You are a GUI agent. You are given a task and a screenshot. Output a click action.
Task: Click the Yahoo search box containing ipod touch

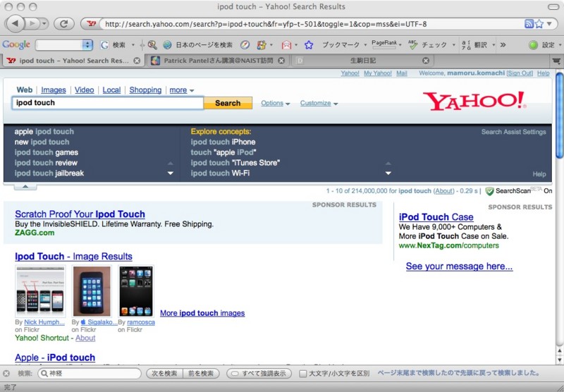pos(108,103)
